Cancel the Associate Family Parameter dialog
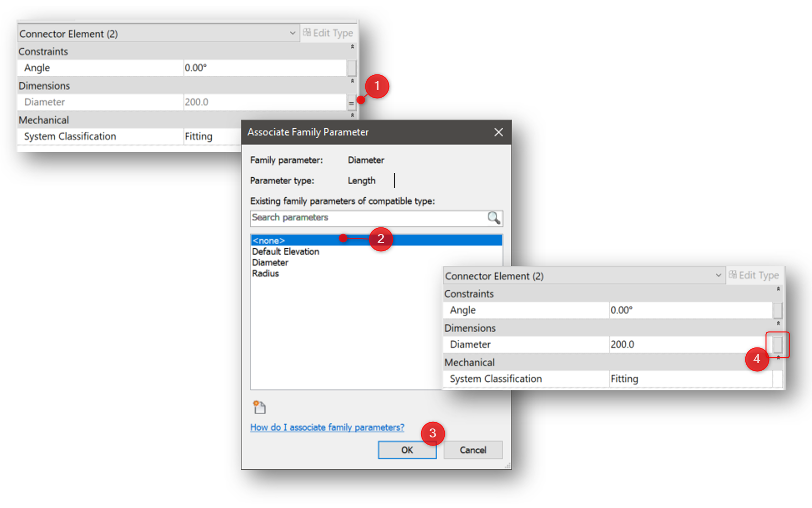Viewport: 812px width, 508px height. coord(473,450)
